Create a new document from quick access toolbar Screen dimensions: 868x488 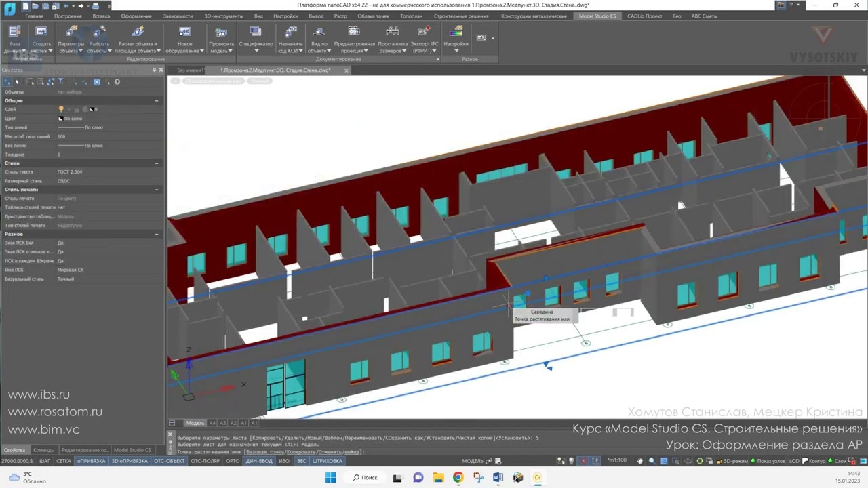[x=26, y=6]
